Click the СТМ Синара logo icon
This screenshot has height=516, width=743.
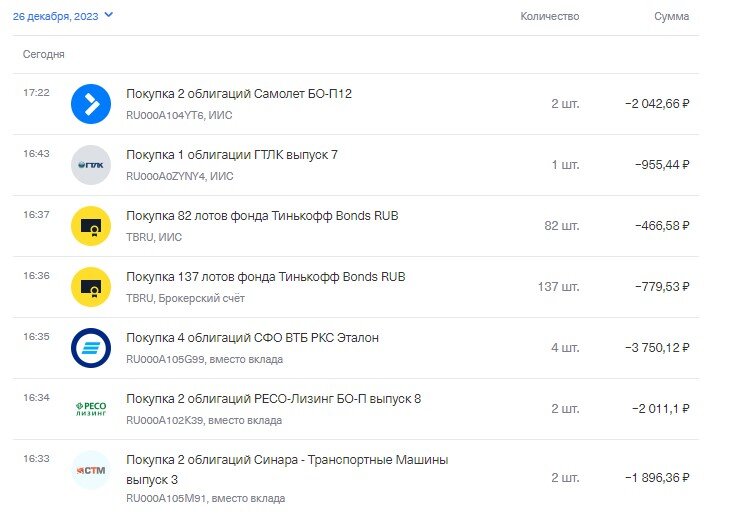pos(91,470)
